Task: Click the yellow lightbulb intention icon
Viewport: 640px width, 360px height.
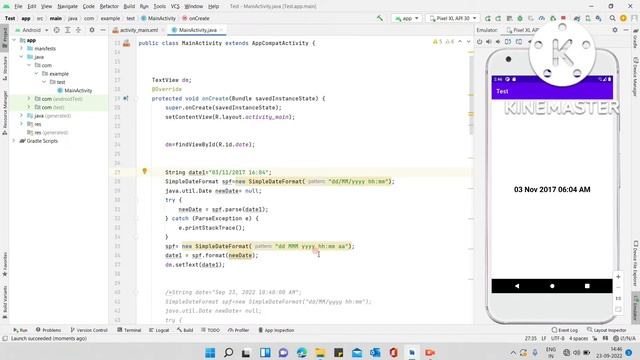Action: [x=144, y=171]
